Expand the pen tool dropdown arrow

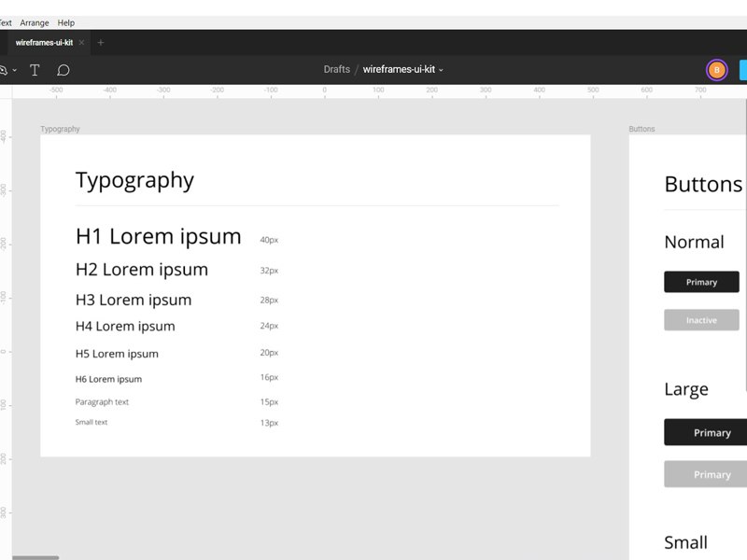(15, 71)
